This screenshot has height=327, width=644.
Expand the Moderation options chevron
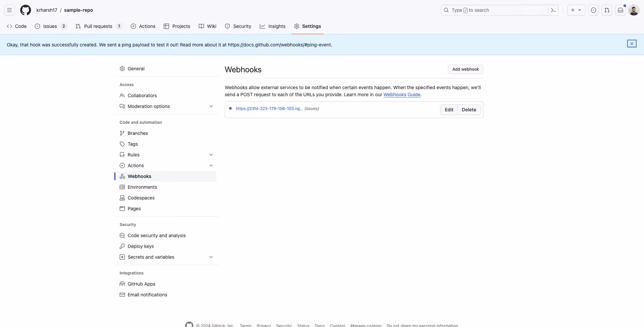point(211,106)
